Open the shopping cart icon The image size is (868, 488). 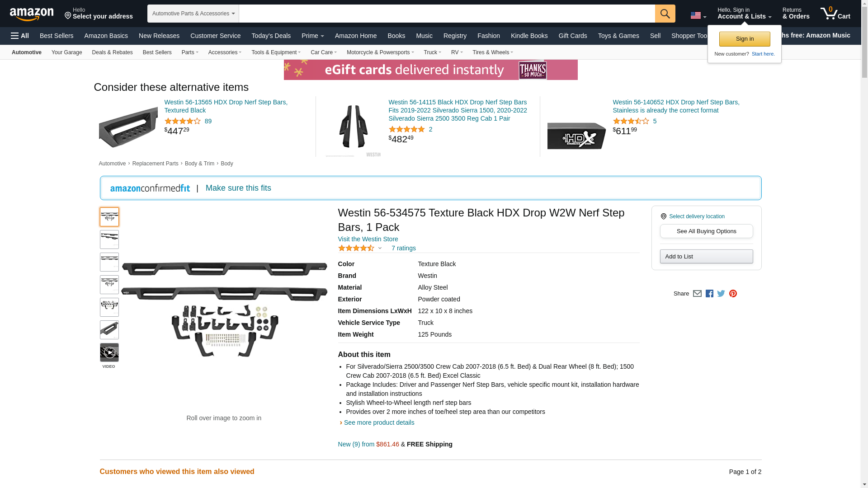835,14
